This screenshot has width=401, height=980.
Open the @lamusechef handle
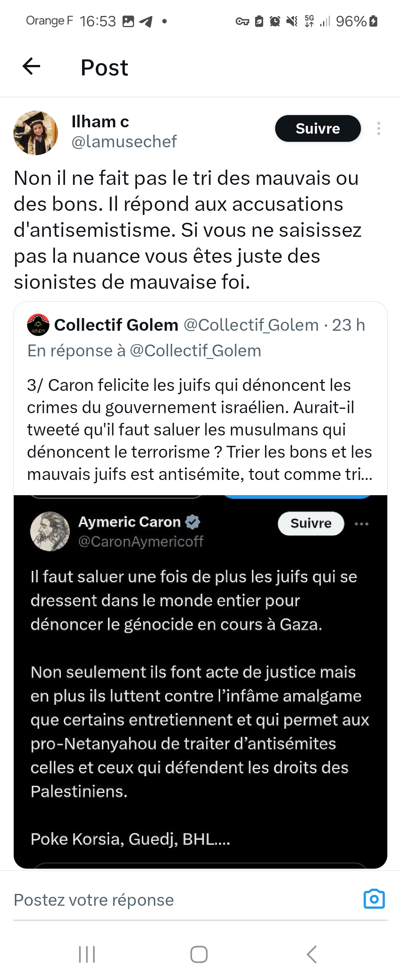[x=124, y=142]
